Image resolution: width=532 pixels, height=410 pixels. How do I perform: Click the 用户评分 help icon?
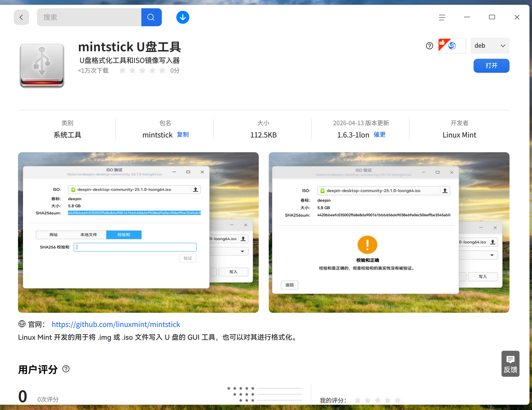(x=66, y=369)
